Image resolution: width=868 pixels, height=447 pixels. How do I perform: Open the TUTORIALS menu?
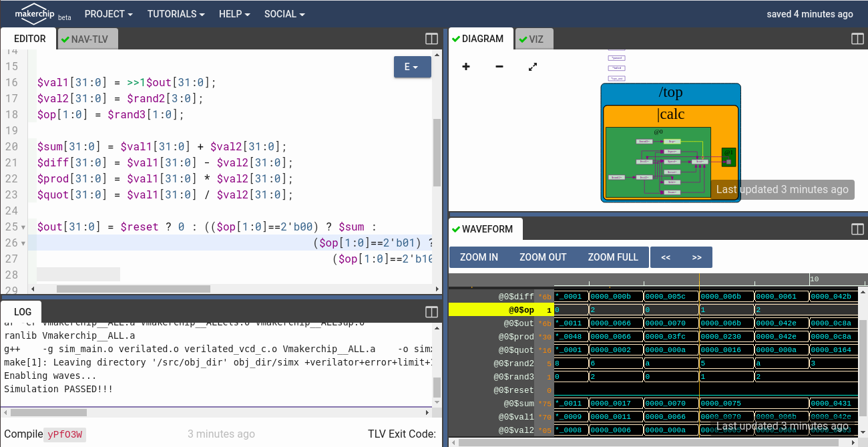(176, 14)
